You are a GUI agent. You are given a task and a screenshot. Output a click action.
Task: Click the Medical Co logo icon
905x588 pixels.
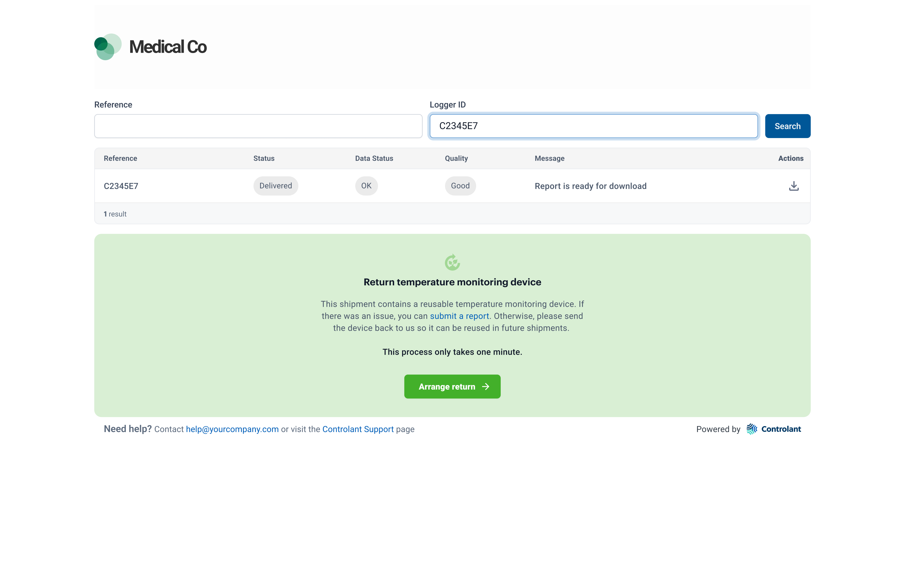point(107,47)
